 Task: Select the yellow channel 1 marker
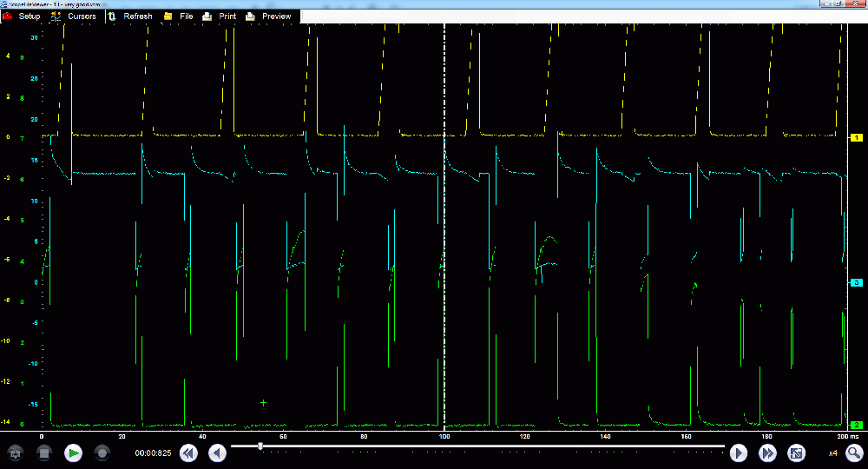pos(855,138)
